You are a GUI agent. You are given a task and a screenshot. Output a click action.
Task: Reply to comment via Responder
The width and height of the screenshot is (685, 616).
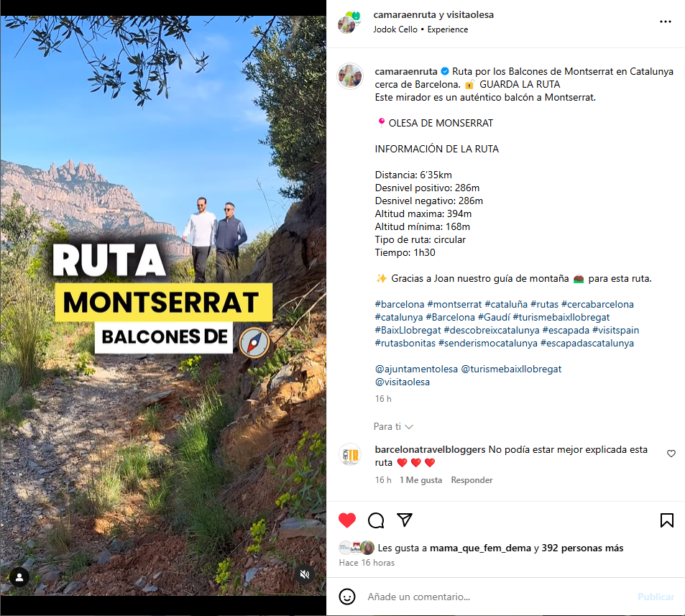point(472,480)
